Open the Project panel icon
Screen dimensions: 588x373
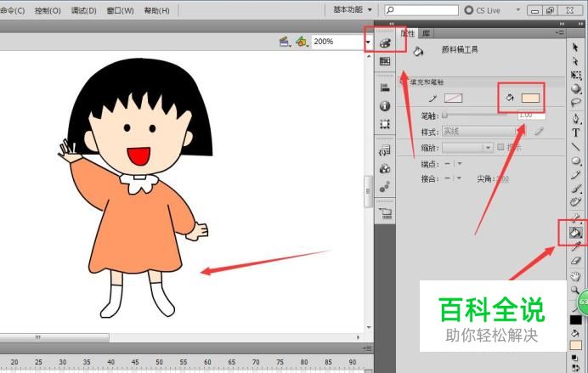pos(385,213)
